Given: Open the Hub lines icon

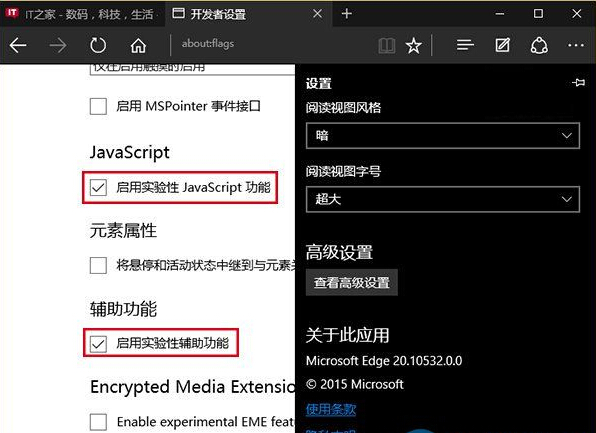Looking at the screenshot, I should 465,46.
